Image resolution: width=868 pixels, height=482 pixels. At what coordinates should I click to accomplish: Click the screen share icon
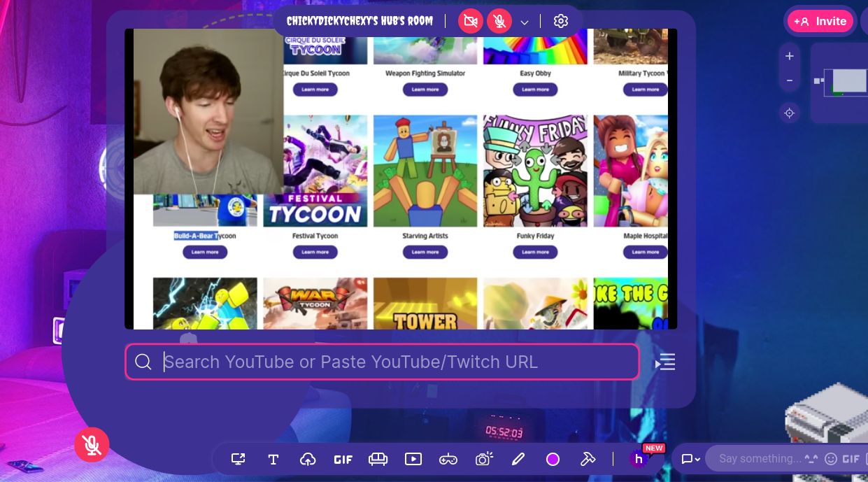239,460
